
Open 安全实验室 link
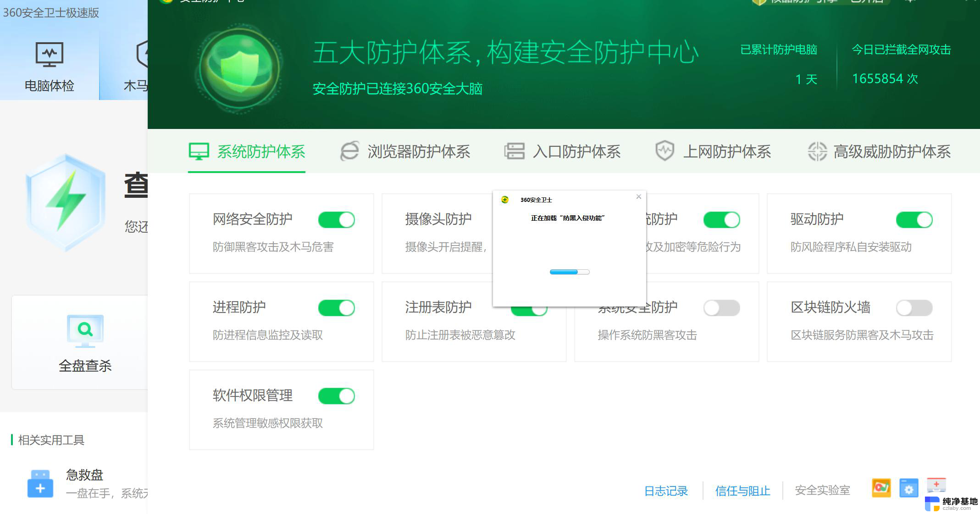coord(822,491)
